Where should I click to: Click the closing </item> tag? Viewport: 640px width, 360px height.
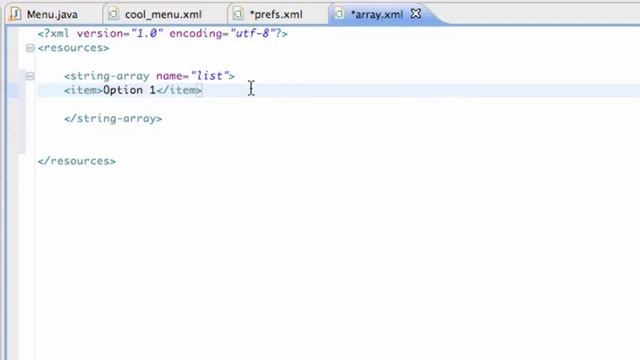point(179,90)
